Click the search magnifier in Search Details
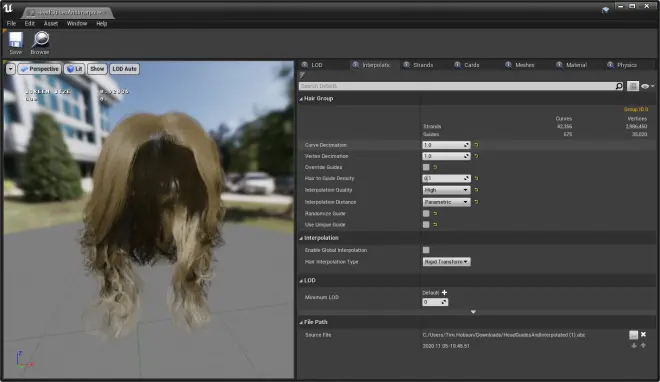 tap(619, 86)
